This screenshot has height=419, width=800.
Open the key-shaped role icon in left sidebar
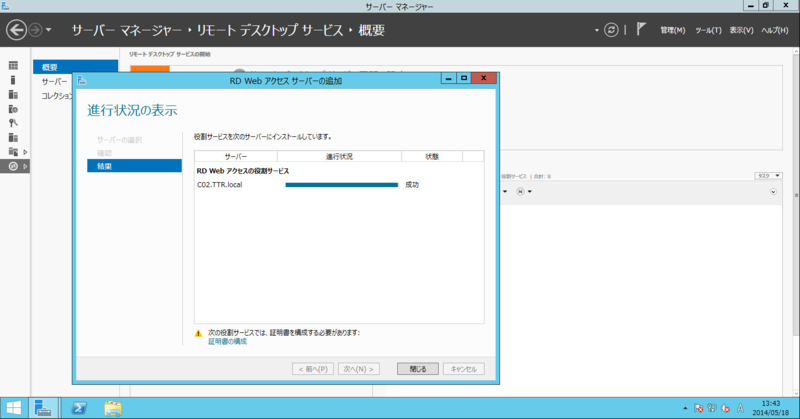point(13,123)
